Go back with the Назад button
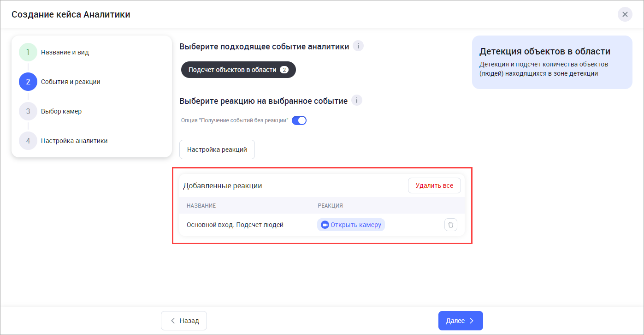 184,321
